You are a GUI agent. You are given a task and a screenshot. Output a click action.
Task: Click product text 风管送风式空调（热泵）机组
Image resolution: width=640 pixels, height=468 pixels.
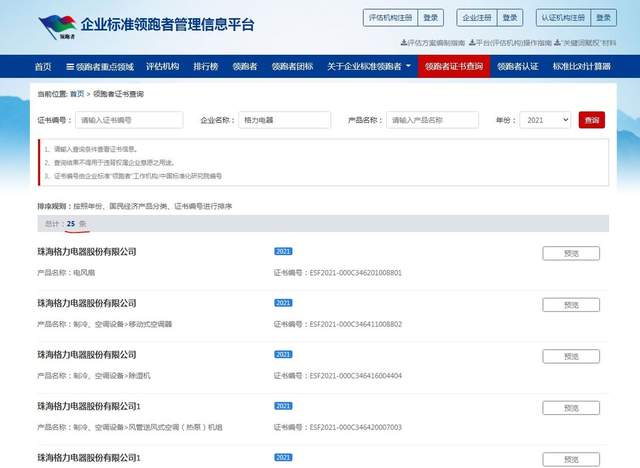(x=176, y=427)
